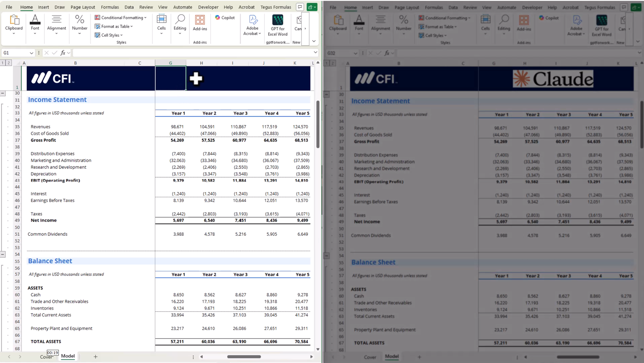Open the Clipboard group in left Excel window
Screen dimensions: 644x363
(x=14, y=25)
